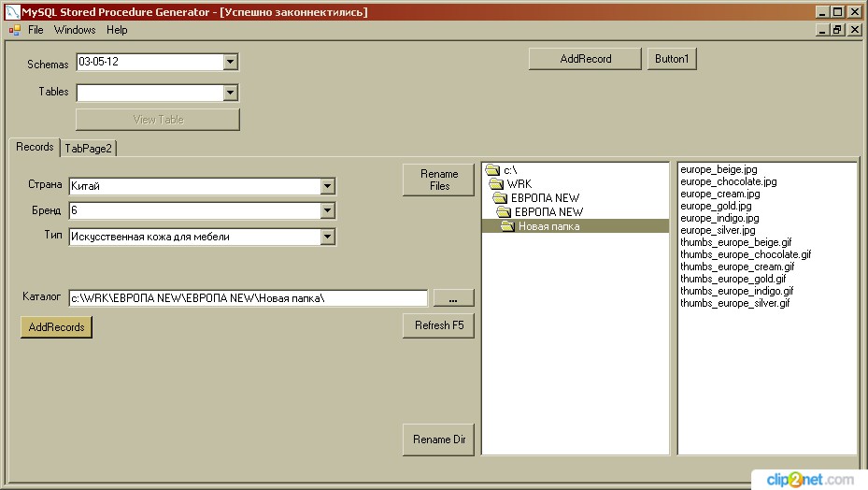
Task: Select WRK in the folder tree
Action: pyautogui.click(x=519, y=184)
